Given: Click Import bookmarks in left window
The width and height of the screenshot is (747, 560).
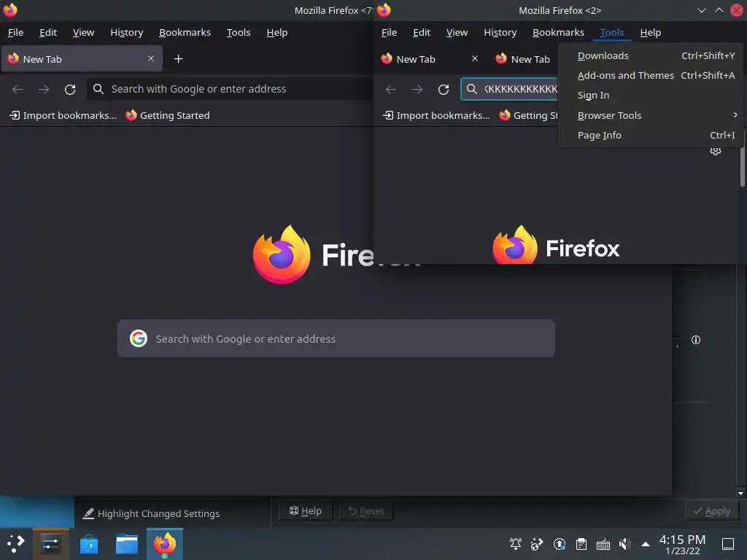Looking at the screenshot, I should click(63, 115).
